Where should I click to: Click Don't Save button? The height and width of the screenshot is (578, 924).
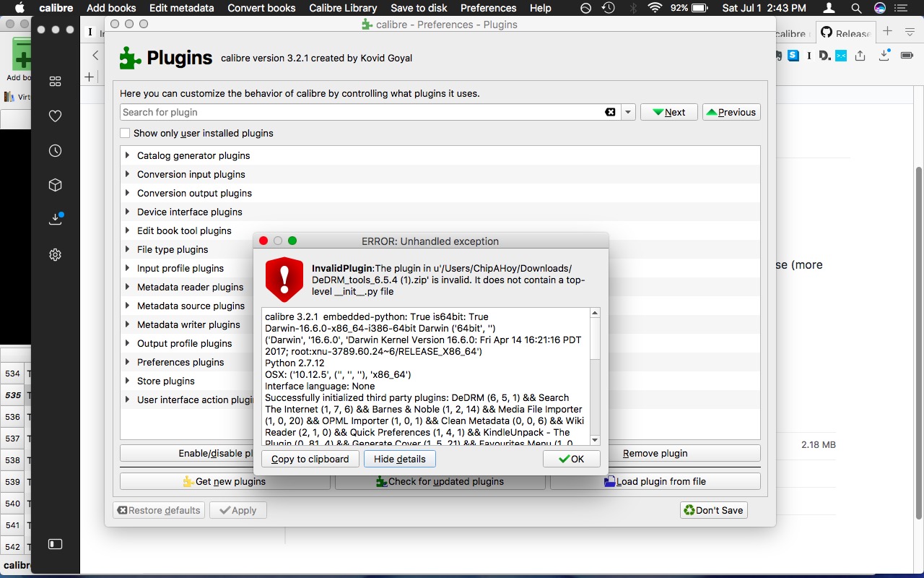coord(713,510)
